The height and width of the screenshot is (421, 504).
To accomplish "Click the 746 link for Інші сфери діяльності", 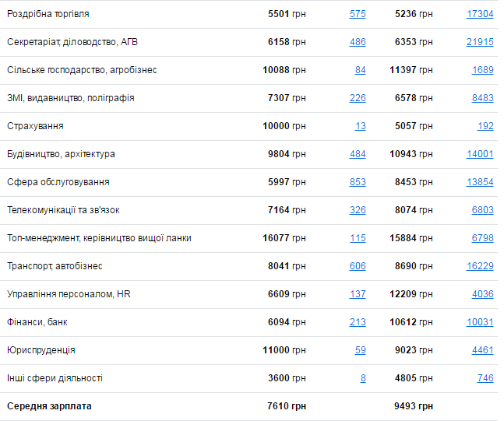I will (485, 378).
